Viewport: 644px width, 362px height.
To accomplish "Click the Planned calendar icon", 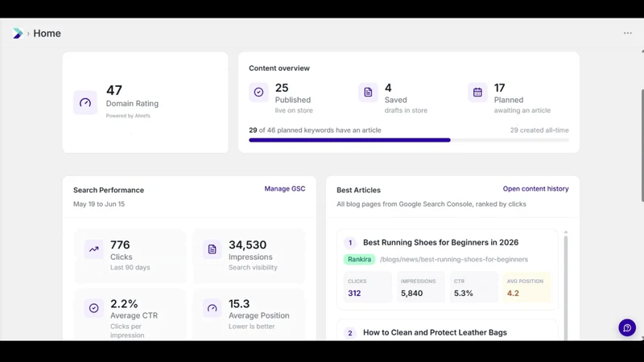I will (477, 92).
